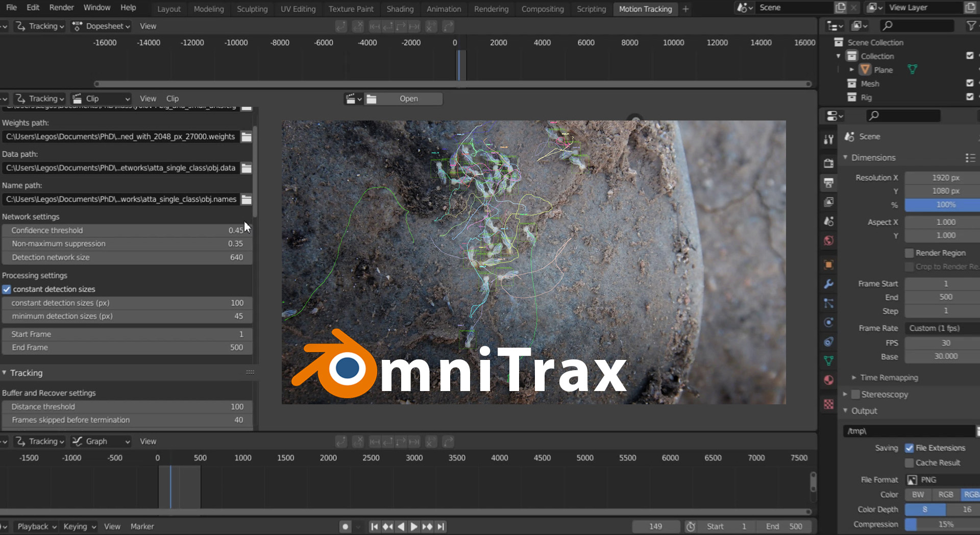Open the Object Data properties tab
Screen dimensions: 980x535
pyautogui.click(x=828, y=361)
